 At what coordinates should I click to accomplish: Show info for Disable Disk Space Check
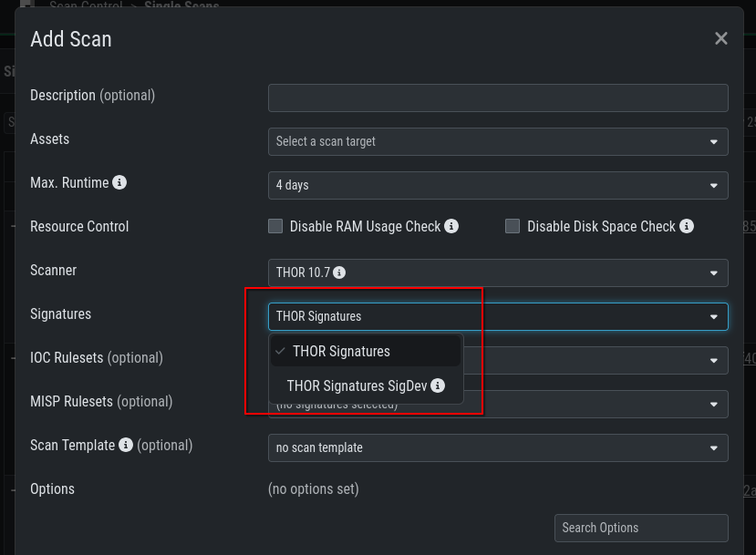click(x=687, y=226)
